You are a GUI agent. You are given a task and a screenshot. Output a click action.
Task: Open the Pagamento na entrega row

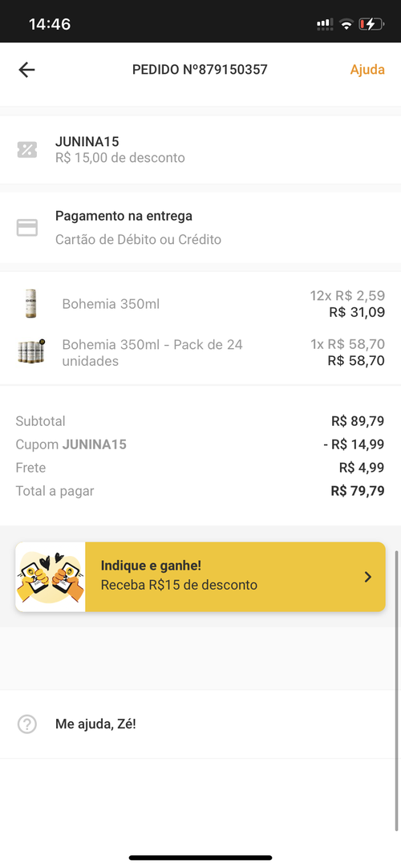coord(200,228)
